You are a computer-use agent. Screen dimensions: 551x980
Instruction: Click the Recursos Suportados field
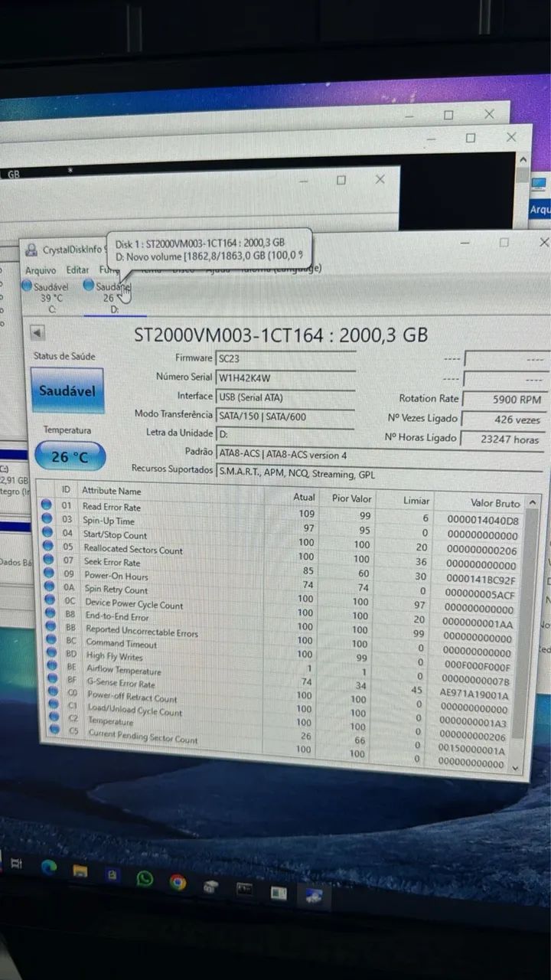click(x=380, y=474)
